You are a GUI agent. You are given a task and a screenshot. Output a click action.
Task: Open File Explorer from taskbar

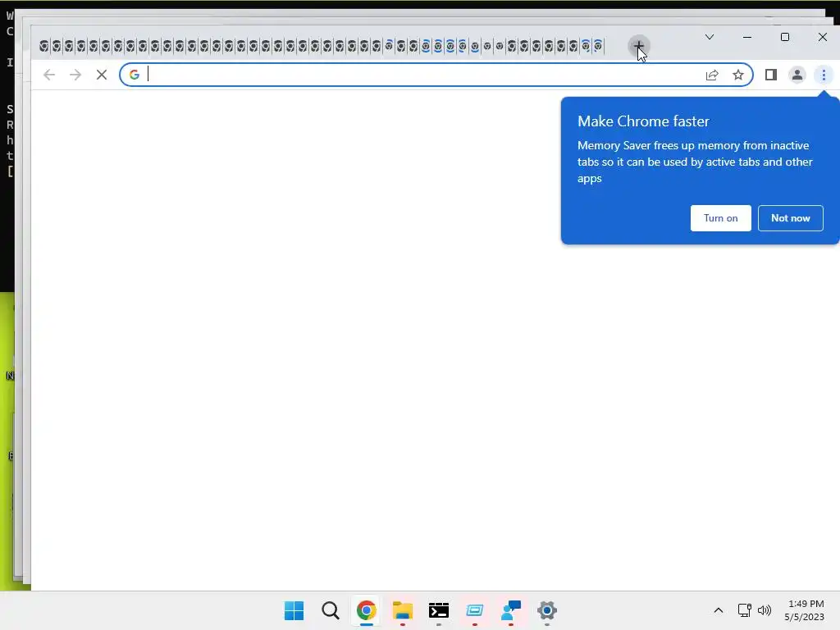pos(402,610)
